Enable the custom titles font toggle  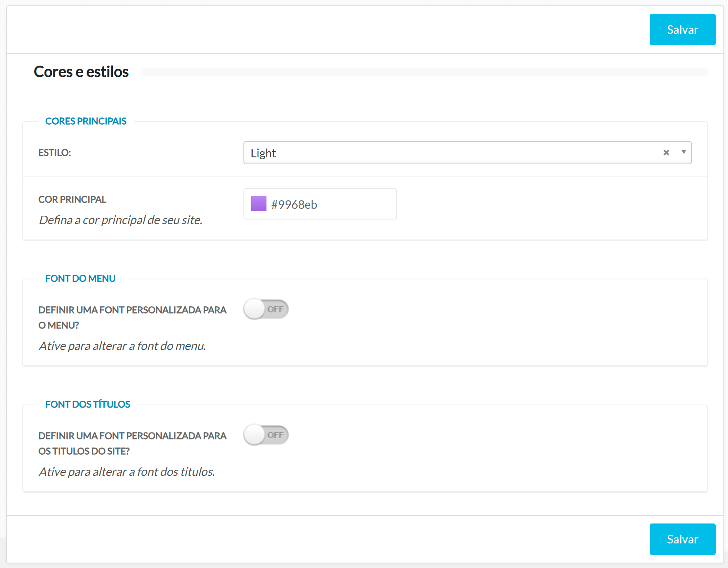[266, 435]
